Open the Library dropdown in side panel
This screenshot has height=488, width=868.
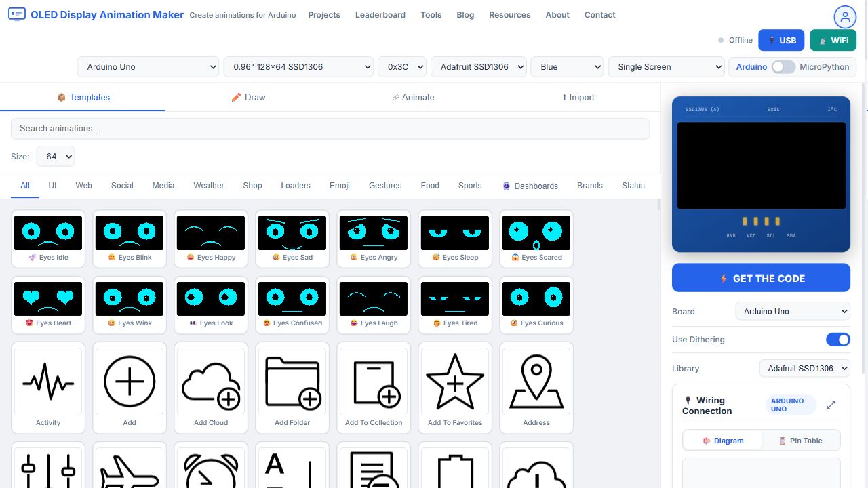[805, 369]
